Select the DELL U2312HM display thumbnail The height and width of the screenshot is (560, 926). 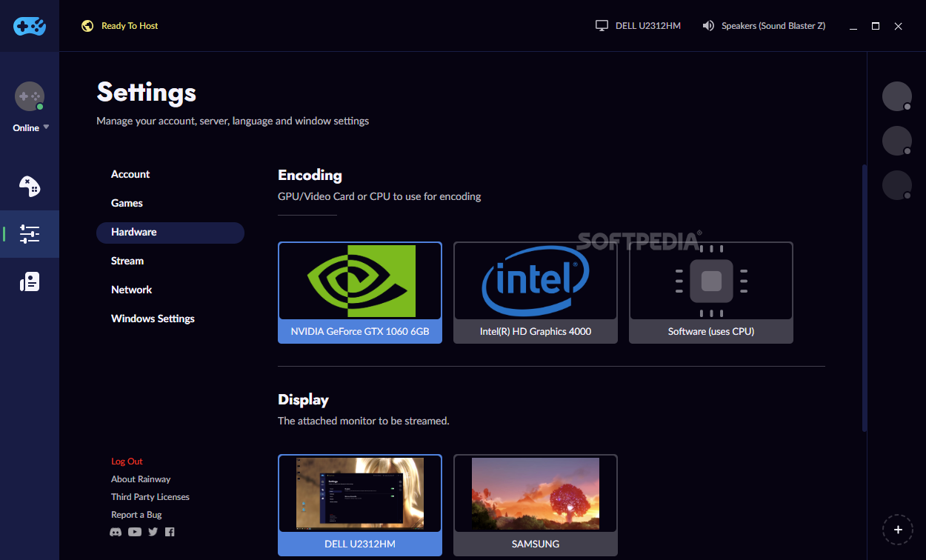point(360,505)
